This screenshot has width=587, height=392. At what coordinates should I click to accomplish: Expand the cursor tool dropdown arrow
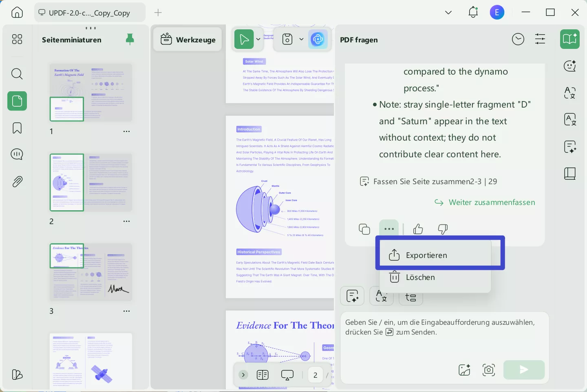[x=258, y=40]
